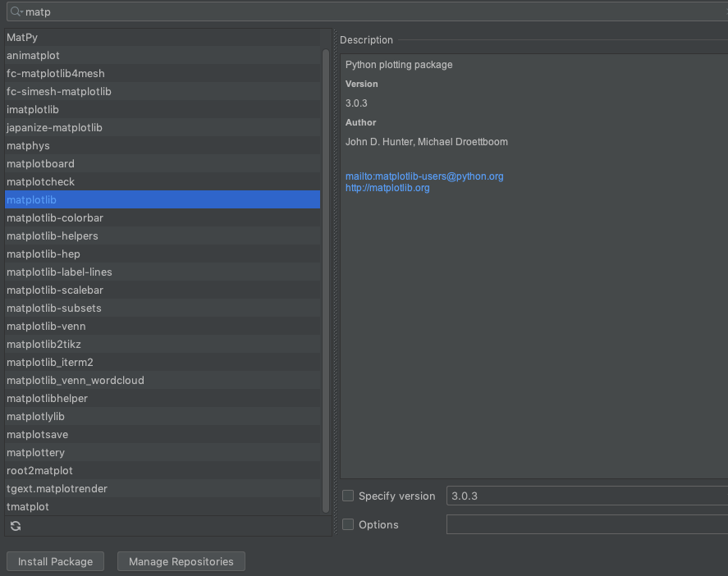Select the matplotlib-label-lines package
The width and height of the screenshot is (728, 576).
click(163, 272)
